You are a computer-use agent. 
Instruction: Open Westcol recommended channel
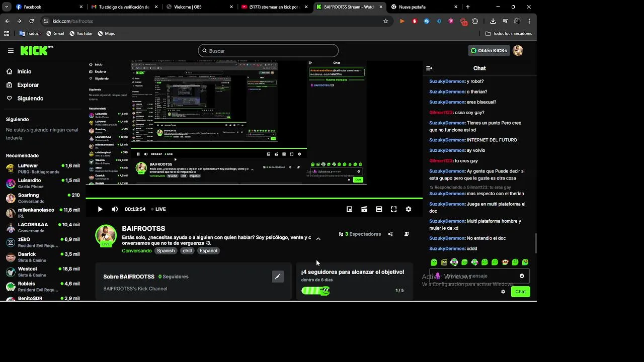(x=43, y=271)
